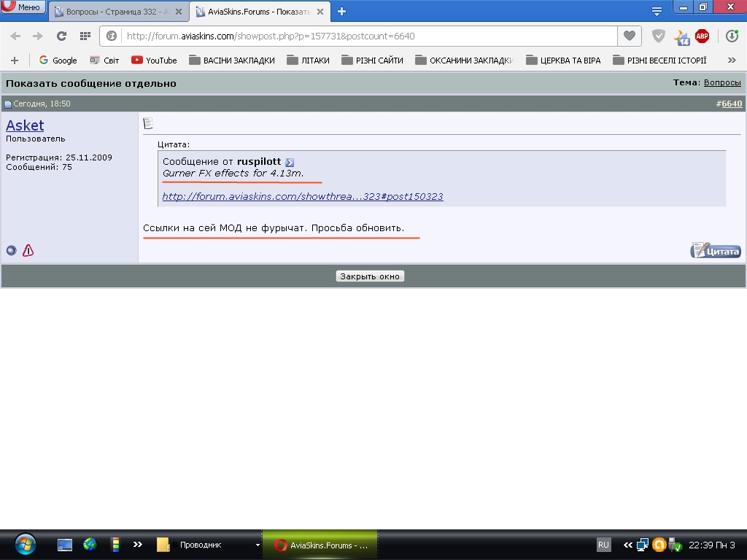Screen dimensions: 747x560
Task: Open the Opera Меню button
Action: point(23,7)
